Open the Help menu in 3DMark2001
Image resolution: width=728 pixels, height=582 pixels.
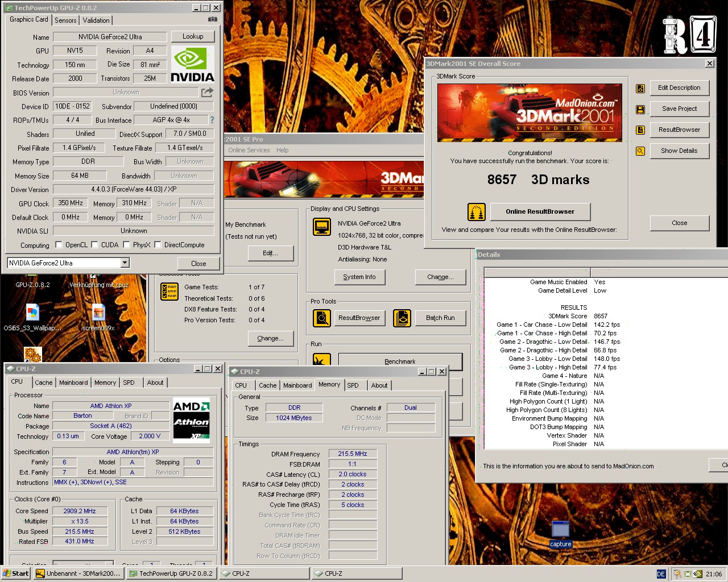pyautogui.click(x=283, y=150)
